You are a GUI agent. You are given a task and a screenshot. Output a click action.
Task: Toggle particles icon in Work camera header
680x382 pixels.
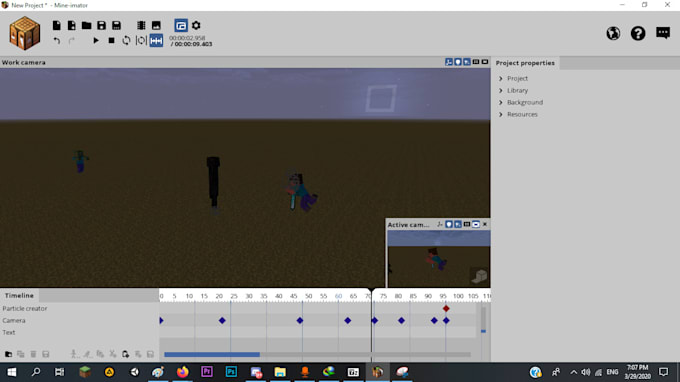[467, 62]
